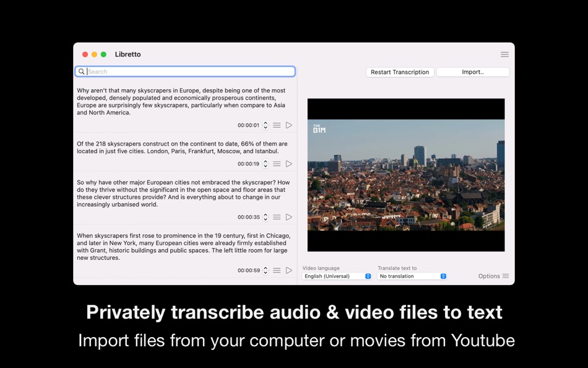The width and height of the screenshot is (588, 368).
Task: Select paragraph starting 'Why aren't that many skyscrapers'
Action: (181, 102)
